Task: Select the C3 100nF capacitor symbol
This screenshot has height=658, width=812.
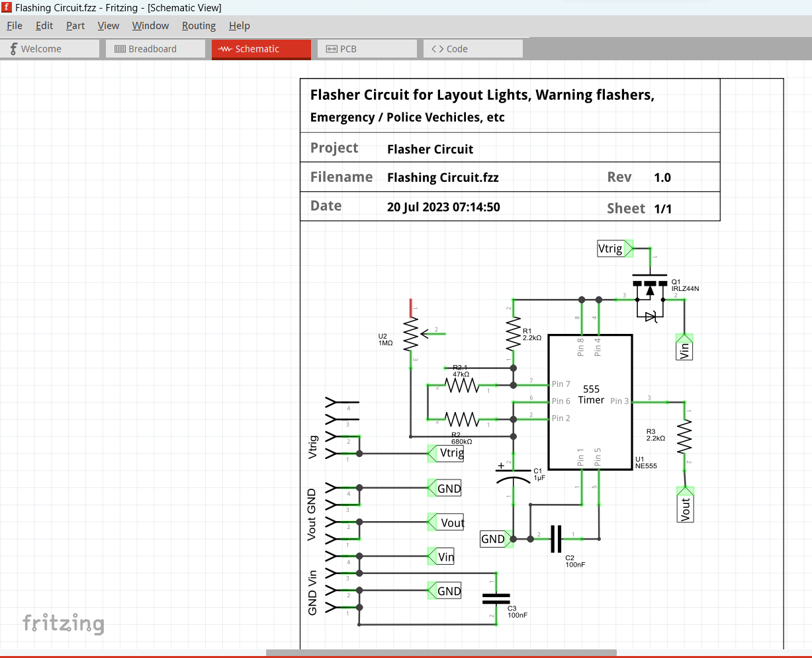Action: 496,598
